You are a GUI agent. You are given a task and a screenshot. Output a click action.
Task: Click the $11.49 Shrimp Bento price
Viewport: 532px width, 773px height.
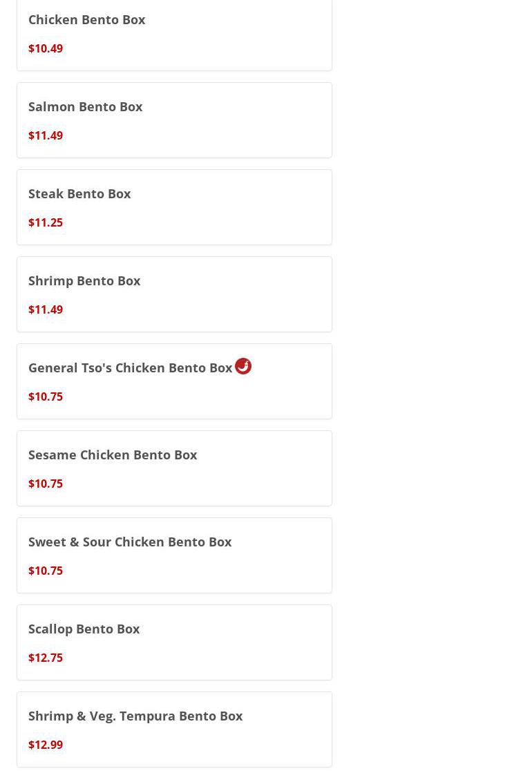[x=46, y=309]
